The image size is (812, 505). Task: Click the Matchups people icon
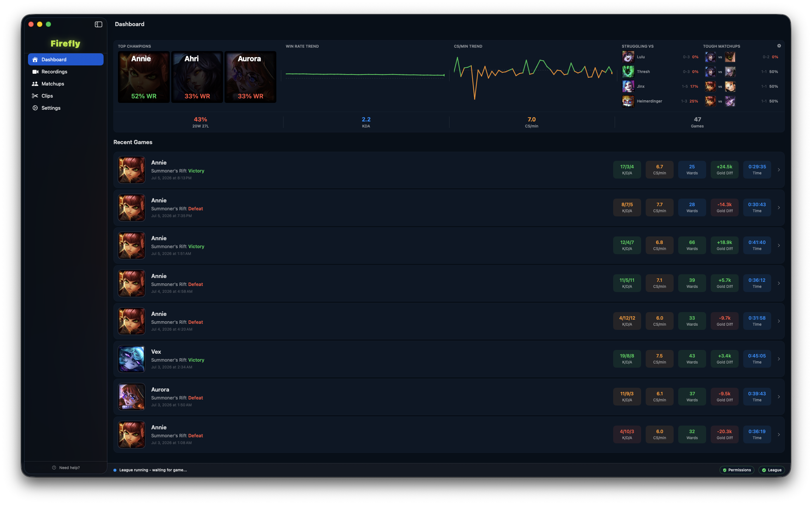point(35,84)
